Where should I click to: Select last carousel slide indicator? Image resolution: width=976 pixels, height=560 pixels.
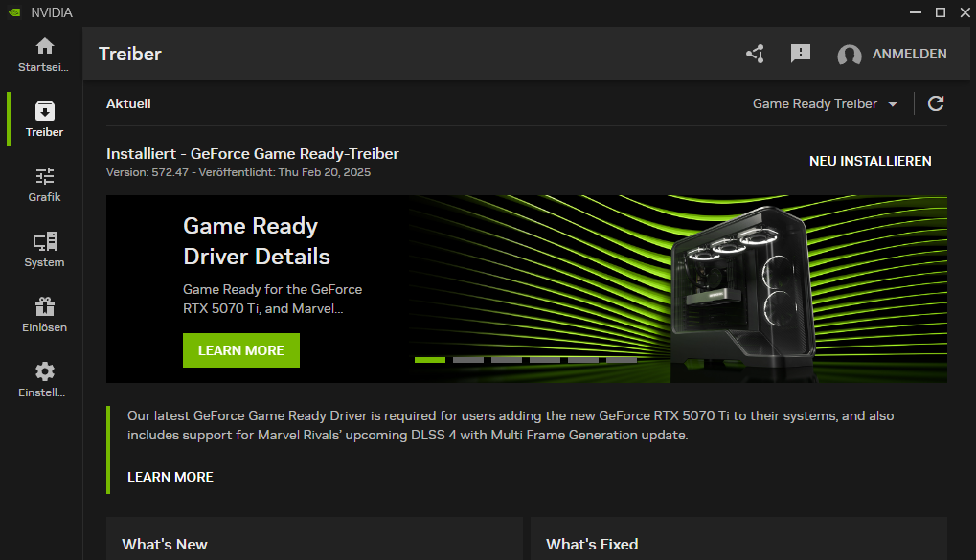(x=622, y=360)
